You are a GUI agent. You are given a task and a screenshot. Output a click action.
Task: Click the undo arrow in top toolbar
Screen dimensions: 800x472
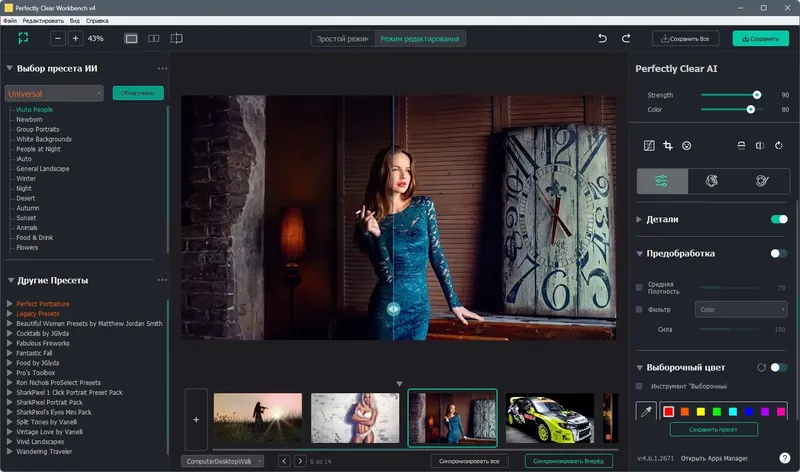coord(602,38)
